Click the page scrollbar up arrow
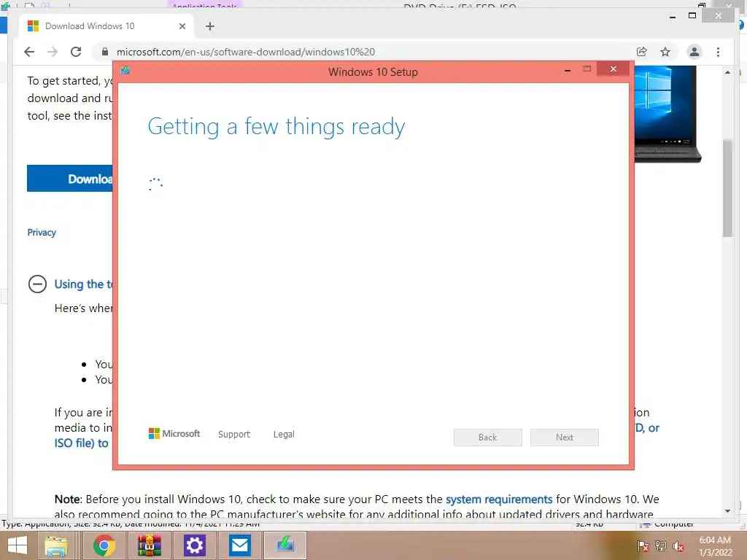The image size is (747, 560). 727,72
